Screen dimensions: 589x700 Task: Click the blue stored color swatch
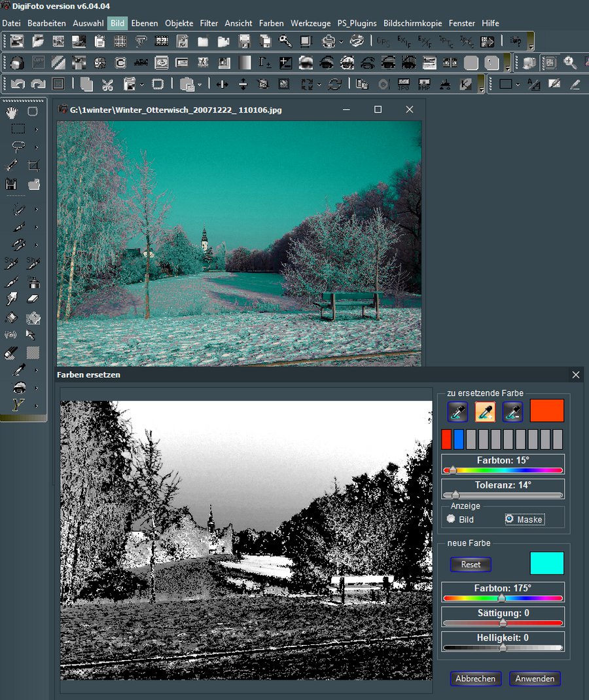coord(459,439)
